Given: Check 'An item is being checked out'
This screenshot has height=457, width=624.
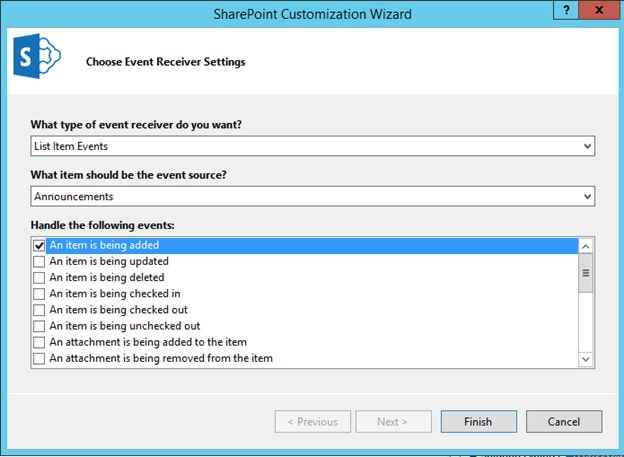Looking at the screenshot, I should tap(39, 310).
